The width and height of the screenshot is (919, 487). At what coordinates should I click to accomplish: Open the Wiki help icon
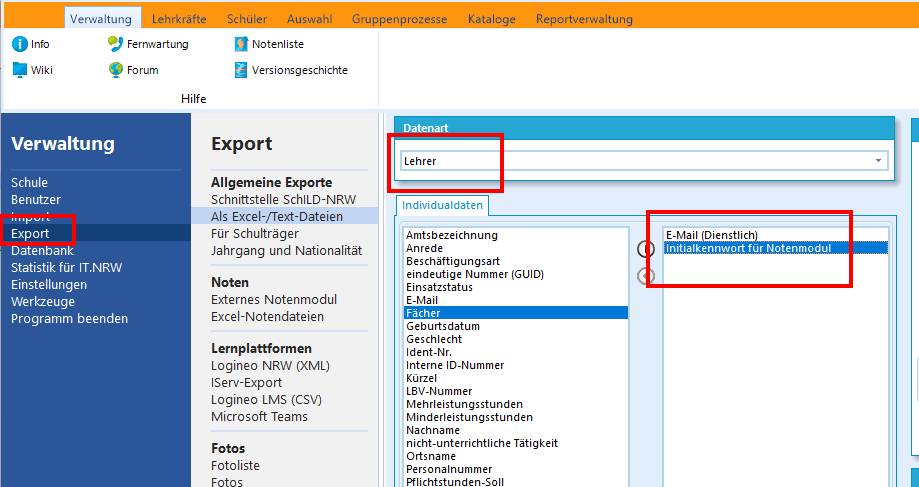coord(20,70)
